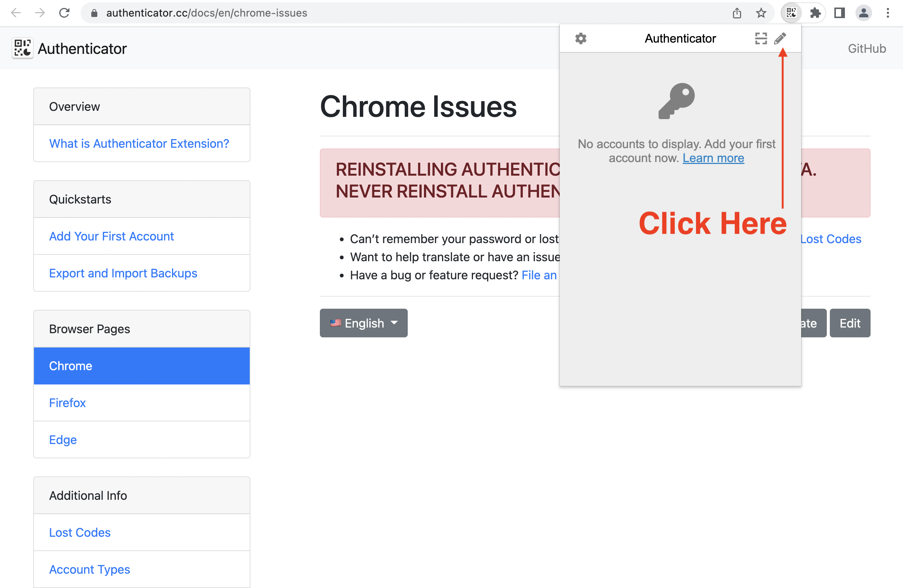Select Chrome in Browser Pages
Image resolution: width=903 pixels, height=588 pixels.
pos(141,366)
